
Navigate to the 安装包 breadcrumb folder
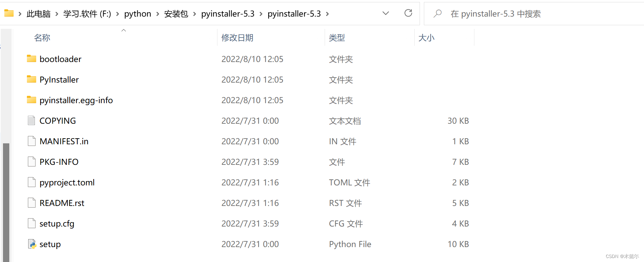click(x=176, y=14)
